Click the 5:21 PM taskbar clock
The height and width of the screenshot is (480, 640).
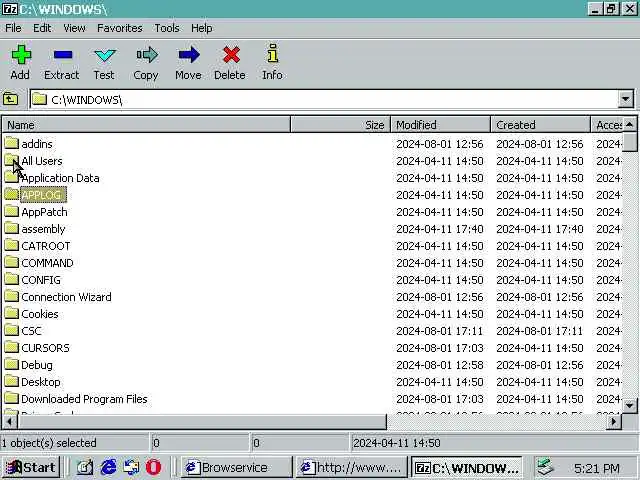[596, 468]
